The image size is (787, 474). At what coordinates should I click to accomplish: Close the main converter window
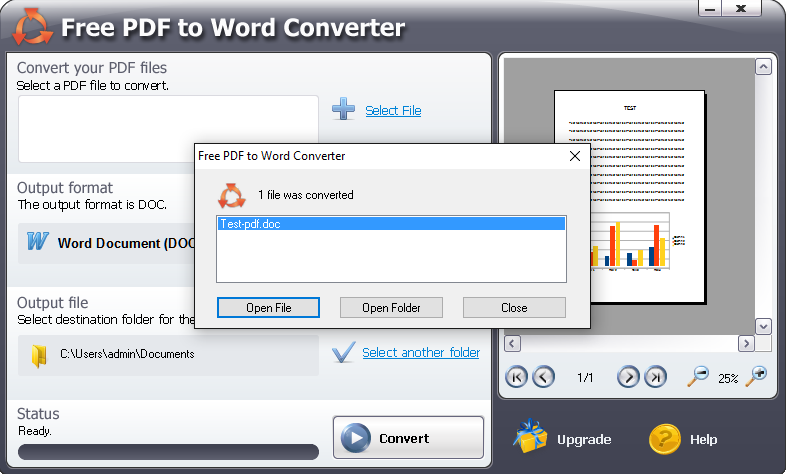741,9
